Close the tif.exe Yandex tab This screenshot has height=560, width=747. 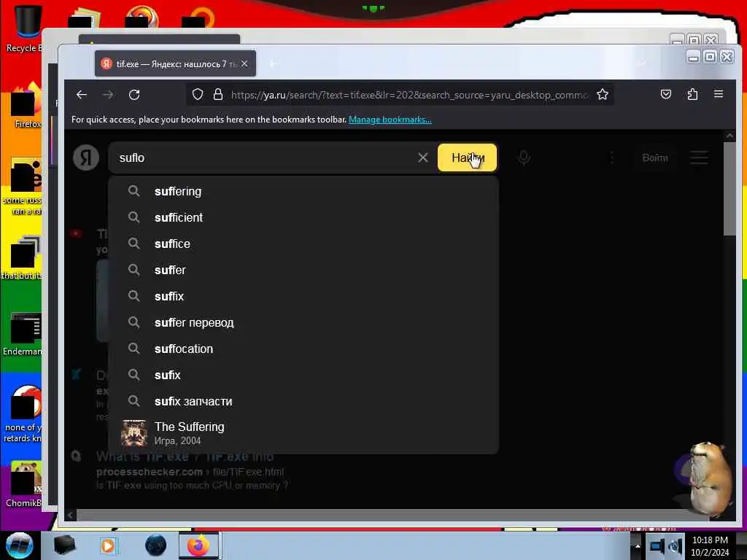[244, 64]
